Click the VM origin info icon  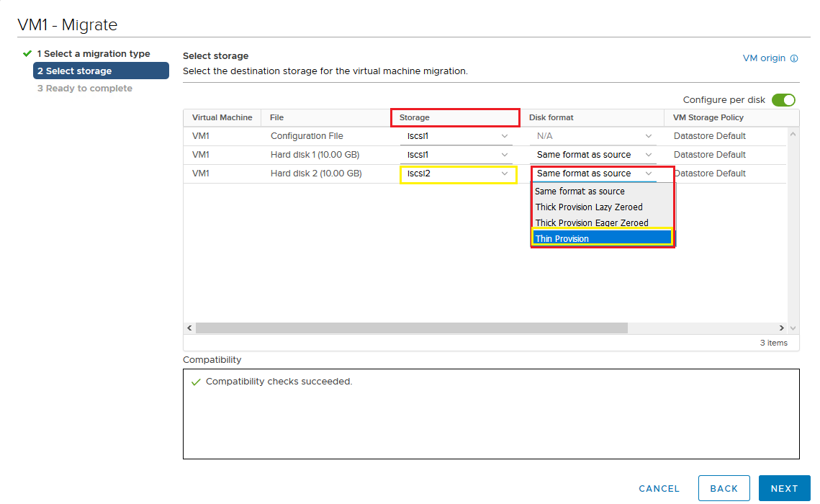[x=794, y=59]
